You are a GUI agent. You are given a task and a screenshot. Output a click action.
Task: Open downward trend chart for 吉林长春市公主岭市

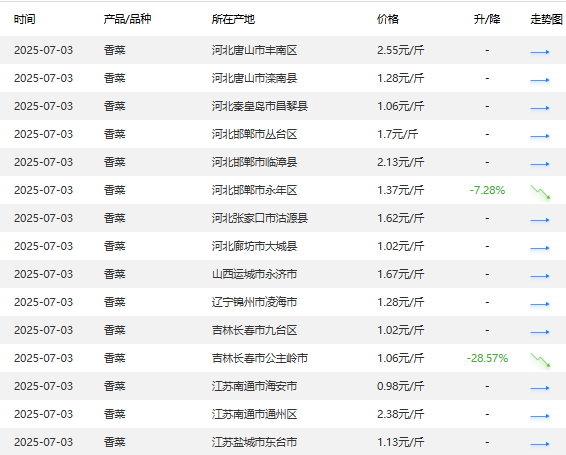[x=540, y=360]
